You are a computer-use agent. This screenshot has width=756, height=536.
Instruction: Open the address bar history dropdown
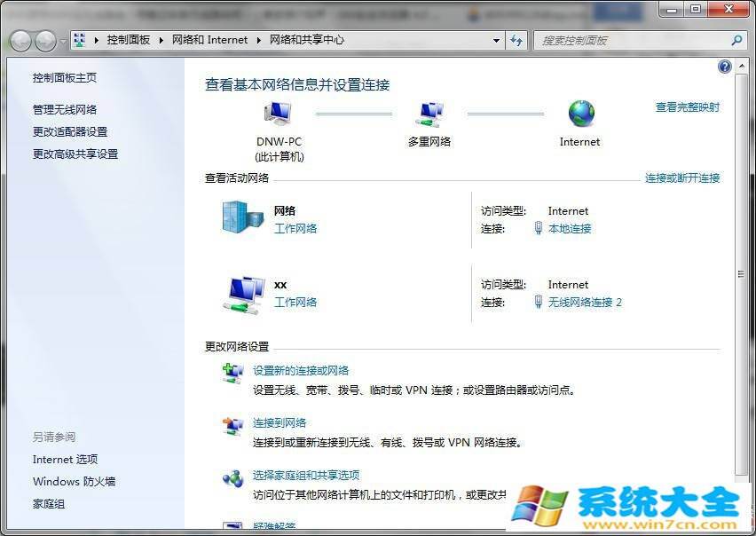(x=496, y=41)
